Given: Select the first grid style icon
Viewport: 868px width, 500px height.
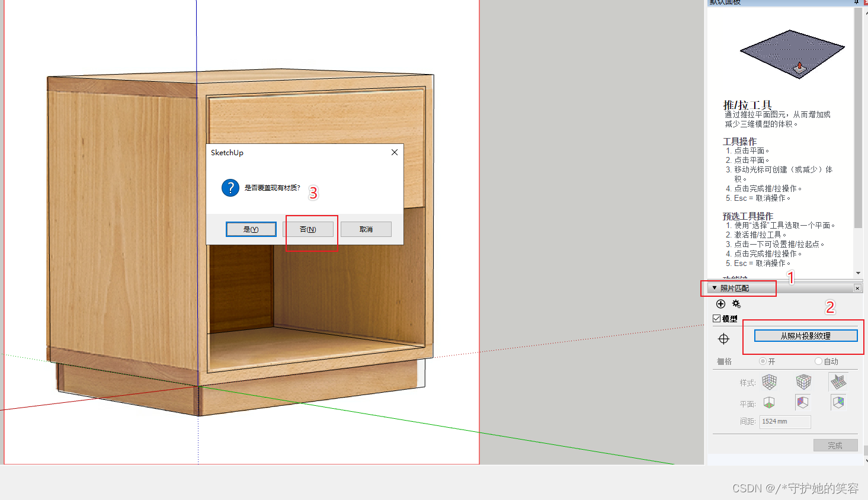Looking at the screenshot, I should tap(769, 382).
